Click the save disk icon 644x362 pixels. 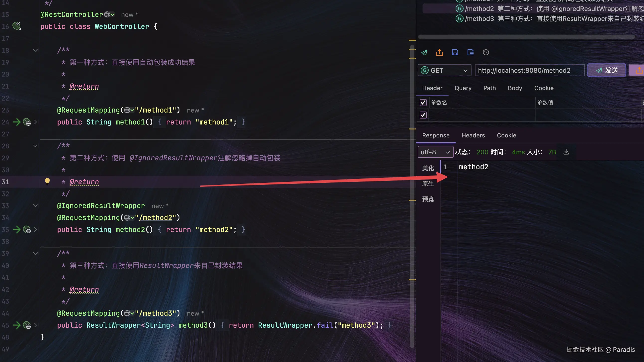coord(455,53)
